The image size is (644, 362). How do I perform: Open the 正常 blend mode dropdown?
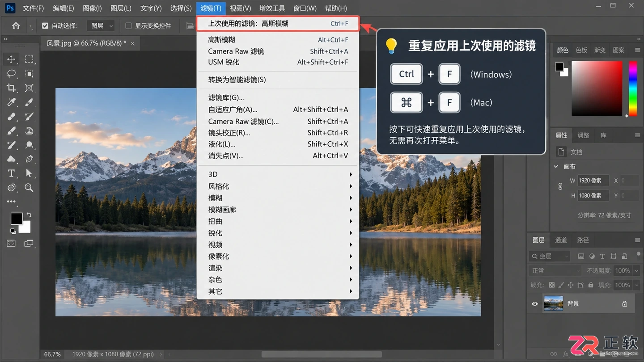[x=556, y=270]
